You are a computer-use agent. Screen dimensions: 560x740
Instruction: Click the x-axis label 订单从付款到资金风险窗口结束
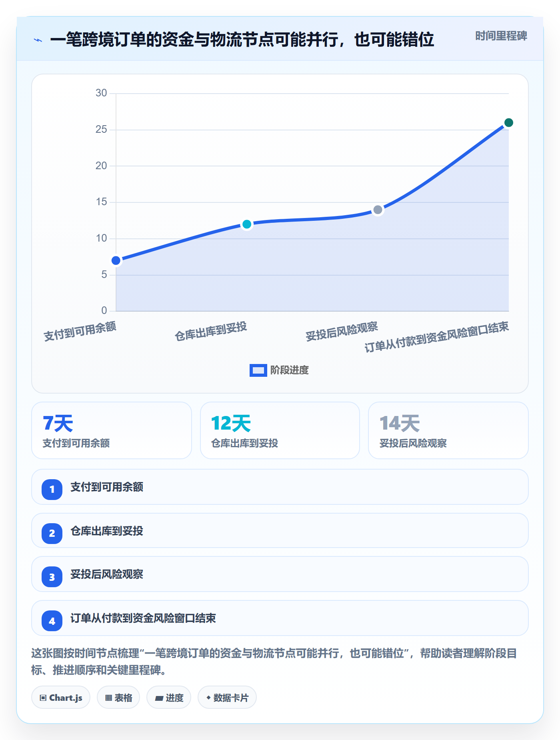pos(436,337)
